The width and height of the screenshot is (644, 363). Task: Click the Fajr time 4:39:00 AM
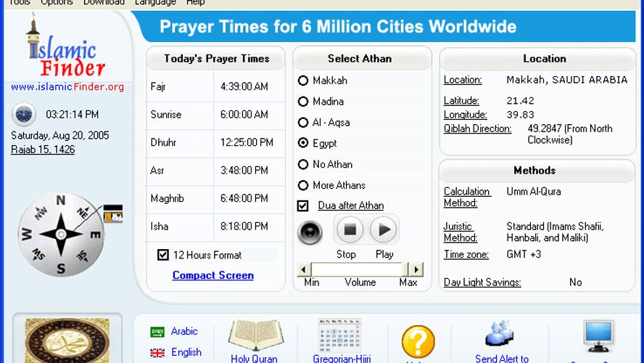[x=244, y=86]
